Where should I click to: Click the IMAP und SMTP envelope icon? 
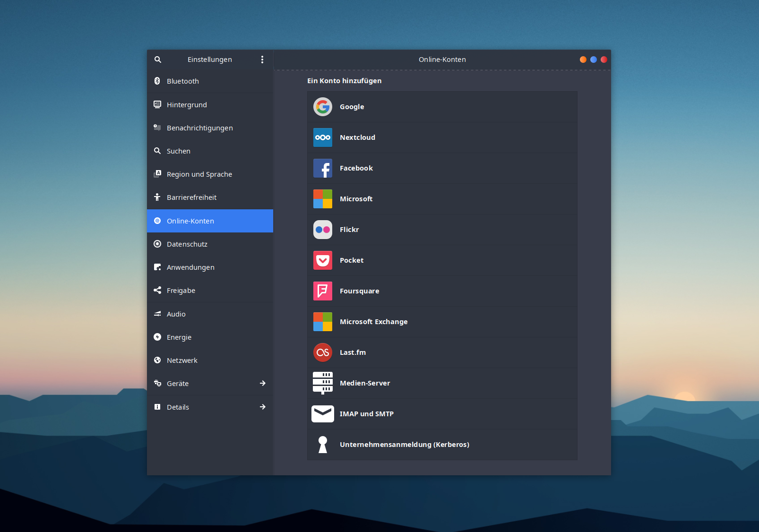(323, 414)
